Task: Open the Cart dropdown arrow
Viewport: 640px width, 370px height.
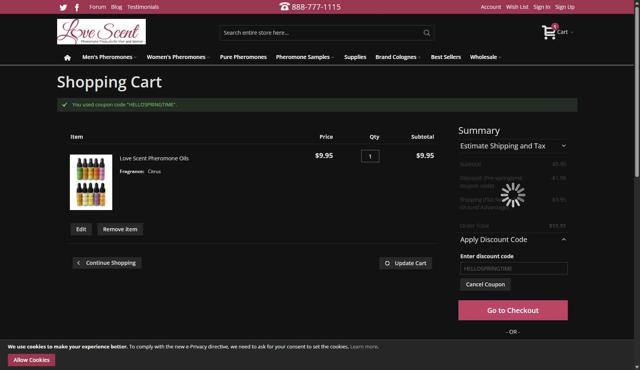Action: tap(572, 32)
